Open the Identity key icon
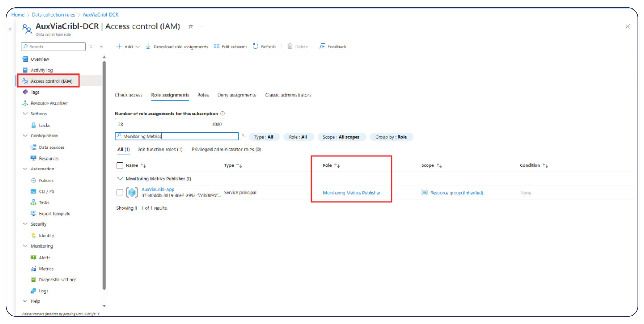The height and width of the screenshot is (324, 644). coord(33,235)
